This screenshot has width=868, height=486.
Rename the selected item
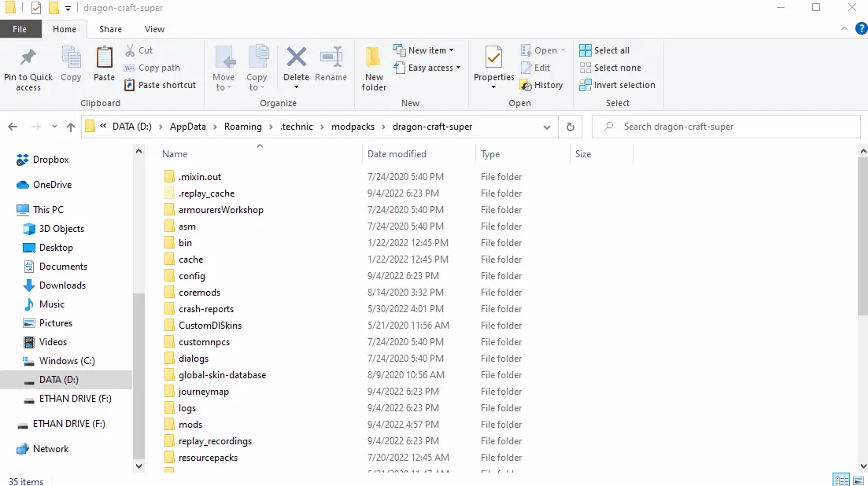coord(331,64)
